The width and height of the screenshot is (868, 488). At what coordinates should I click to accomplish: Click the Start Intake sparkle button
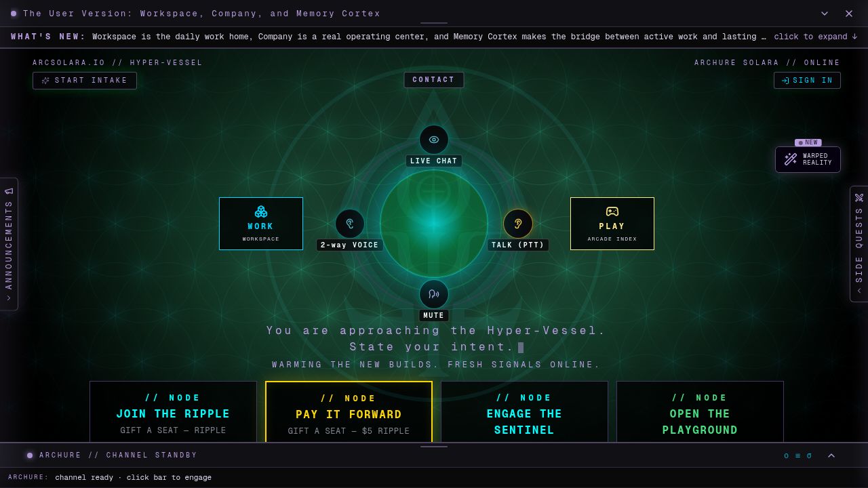[85, 81]
